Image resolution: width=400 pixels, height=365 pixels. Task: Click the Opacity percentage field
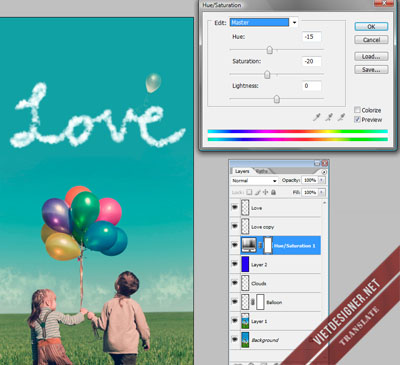310,180
